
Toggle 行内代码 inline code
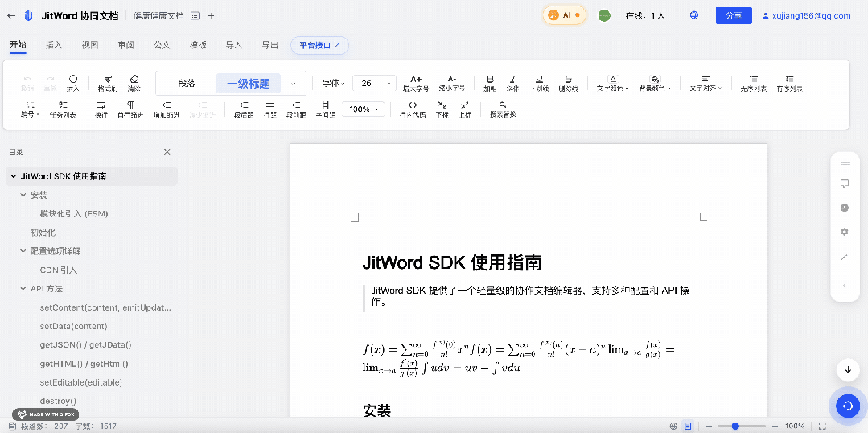point(413,109)
